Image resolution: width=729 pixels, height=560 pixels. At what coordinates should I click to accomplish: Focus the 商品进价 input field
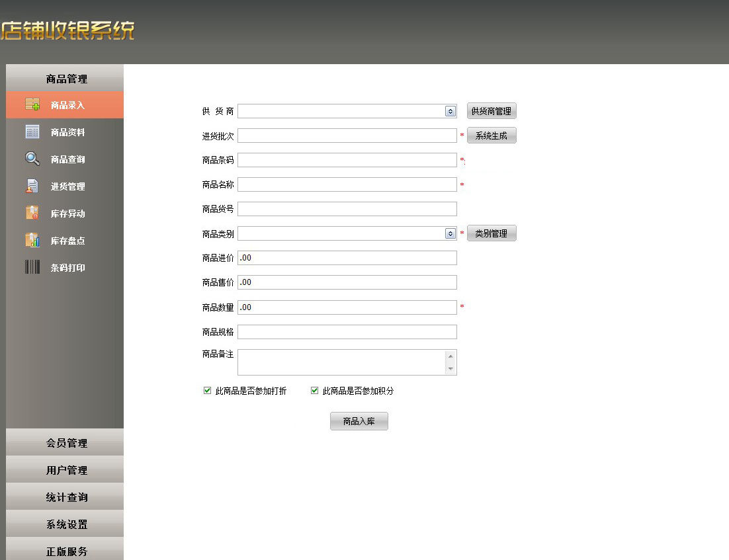tap(347, 258)
